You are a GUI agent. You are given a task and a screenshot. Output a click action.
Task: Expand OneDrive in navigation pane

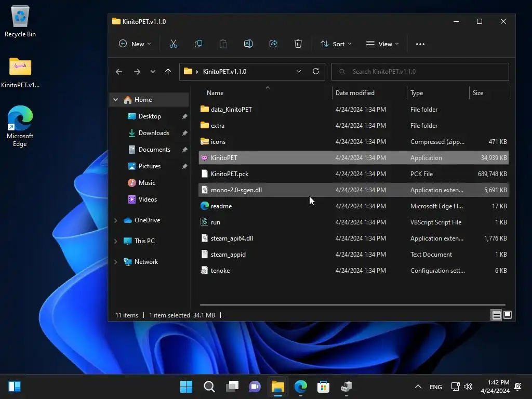point(116,220)
